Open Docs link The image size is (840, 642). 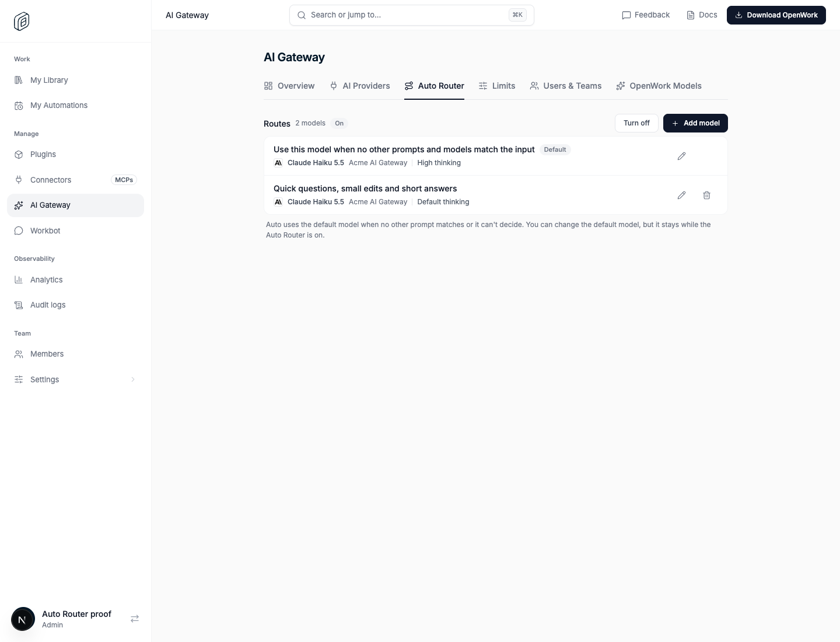pyautogui.click(x=702, y=15)
